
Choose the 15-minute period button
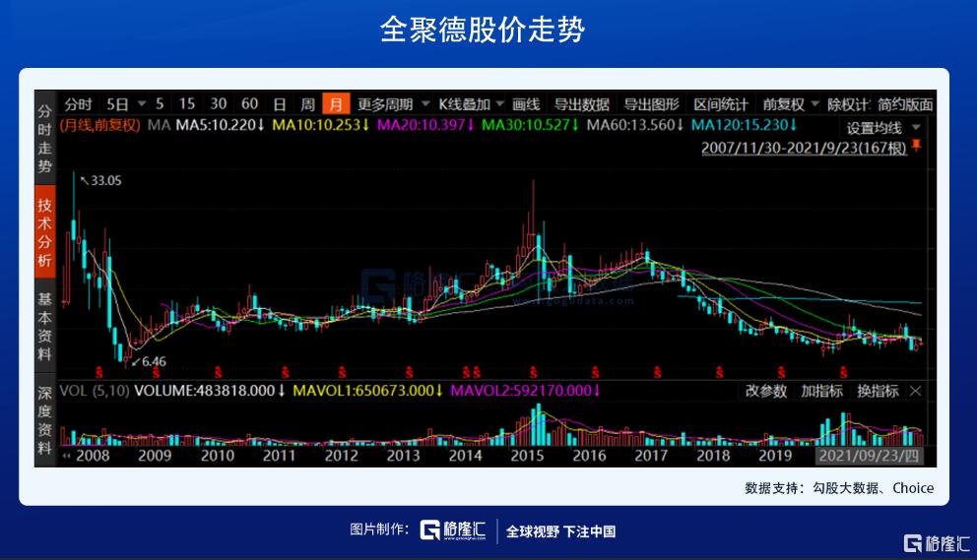pyautogui.click(x=186, y=103)
